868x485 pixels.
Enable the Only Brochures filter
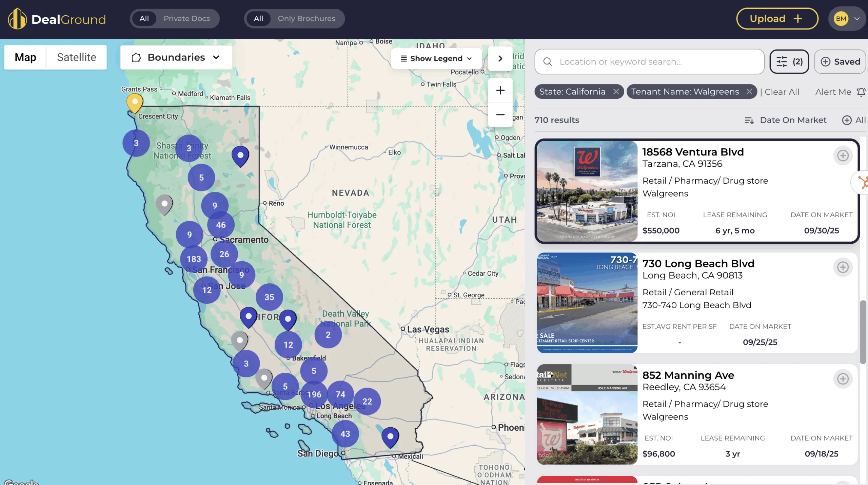coord(306,18)
